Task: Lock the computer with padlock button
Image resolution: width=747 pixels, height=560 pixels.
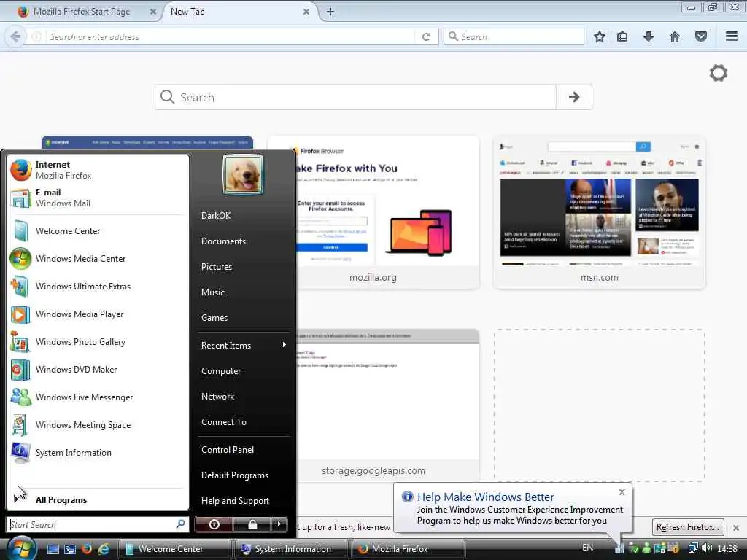Action: [x=252, y=524]
